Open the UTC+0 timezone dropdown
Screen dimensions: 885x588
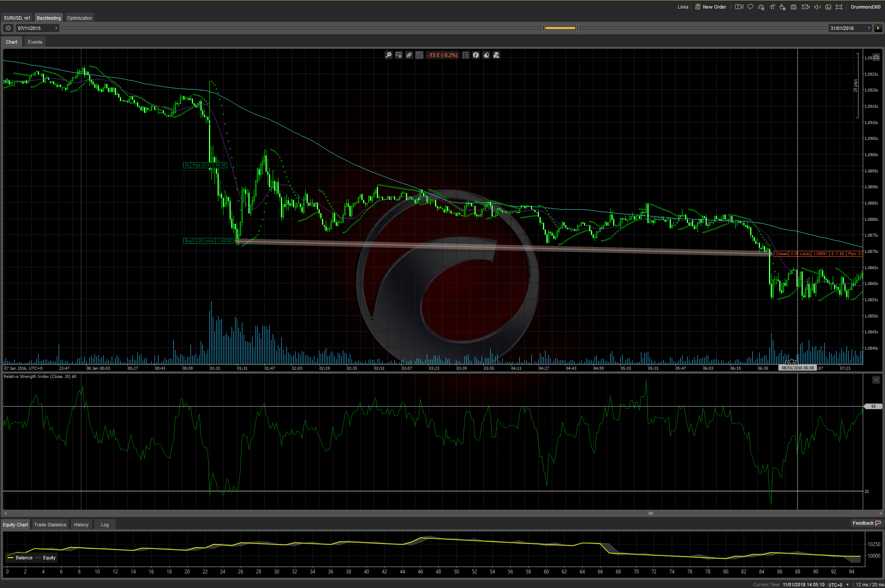point(838,585)
